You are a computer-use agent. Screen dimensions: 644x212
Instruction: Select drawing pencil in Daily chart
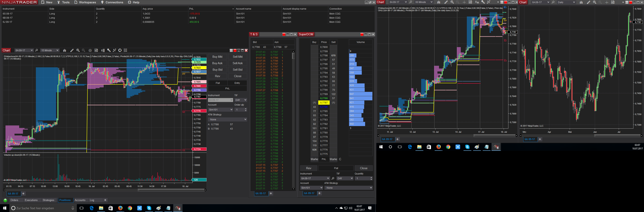pos(588,2)
